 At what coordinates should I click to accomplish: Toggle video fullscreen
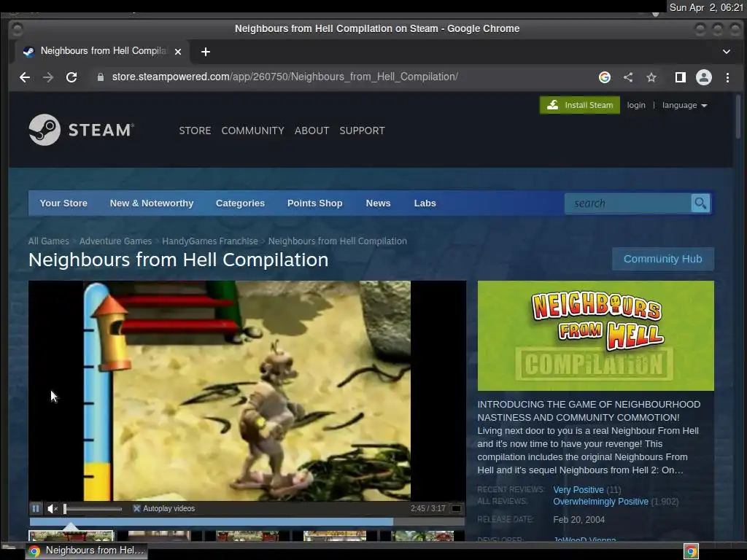457,508
